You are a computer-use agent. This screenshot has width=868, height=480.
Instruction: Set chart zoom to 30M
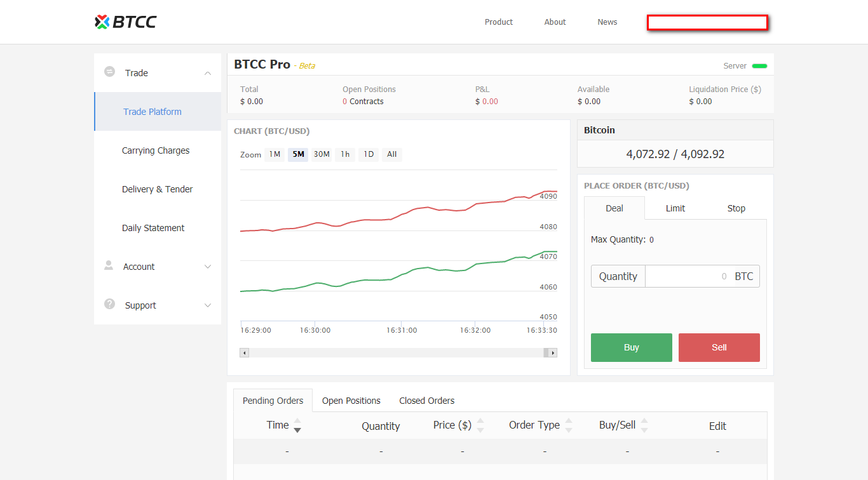pyautogui.click(x=322, y=154)
